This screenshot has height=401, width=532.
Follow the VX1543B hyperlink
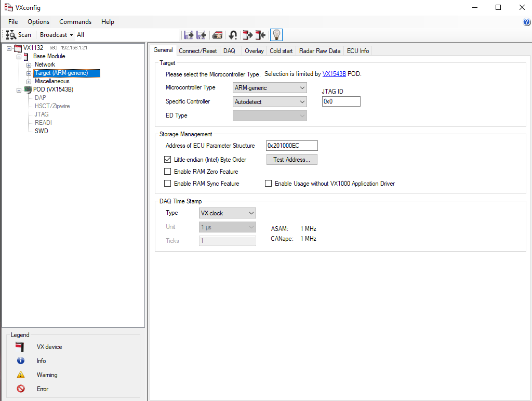click(x=334, y=74)
